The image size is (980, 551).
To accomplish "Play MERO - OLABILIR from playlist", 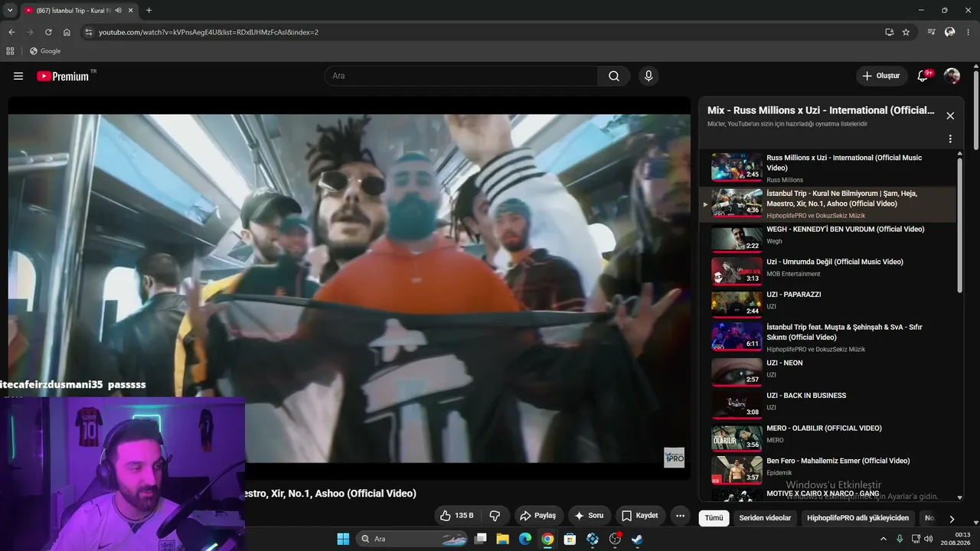I will pos(830,437).
